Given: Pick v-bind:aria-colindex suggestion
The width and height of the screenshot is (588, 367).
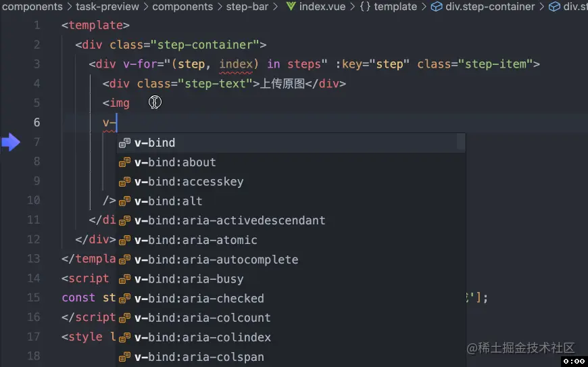Looking at the screenshot, I should [x=291, y=337].
